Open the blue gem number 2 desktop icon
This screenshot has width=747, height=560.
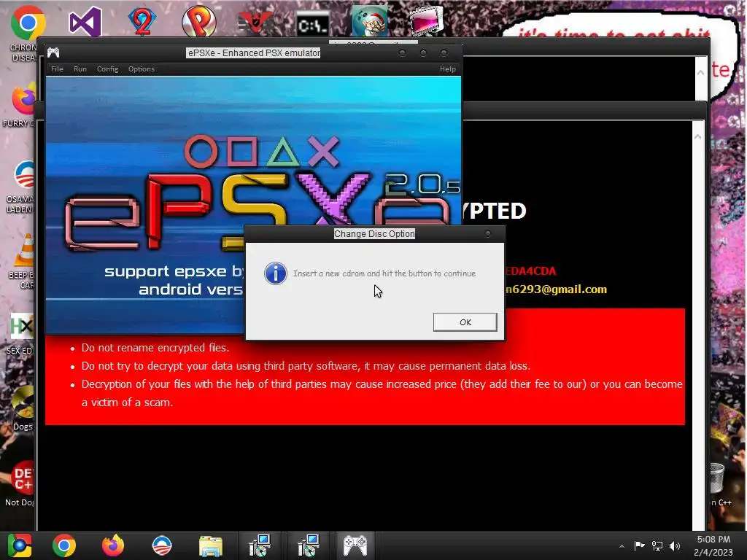142,22
